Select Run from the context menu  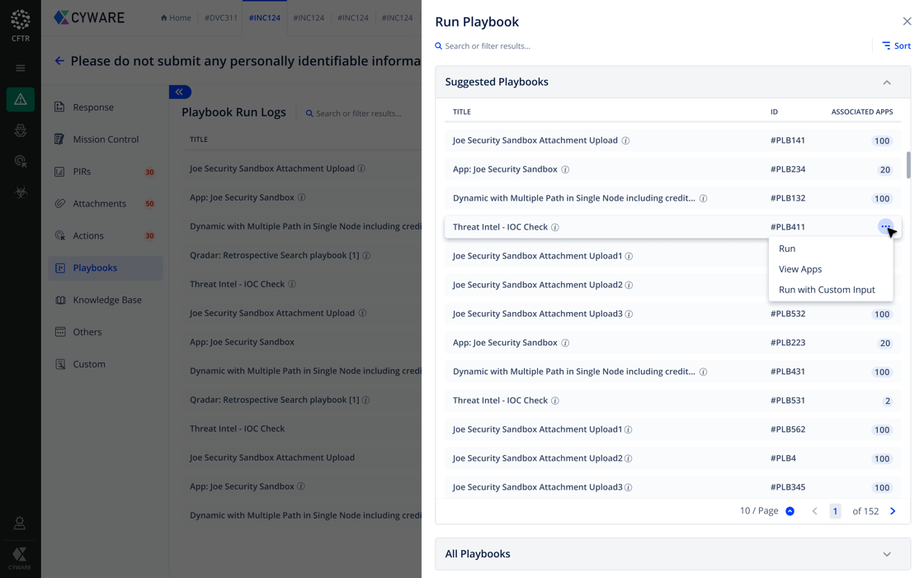coord(787,249)
